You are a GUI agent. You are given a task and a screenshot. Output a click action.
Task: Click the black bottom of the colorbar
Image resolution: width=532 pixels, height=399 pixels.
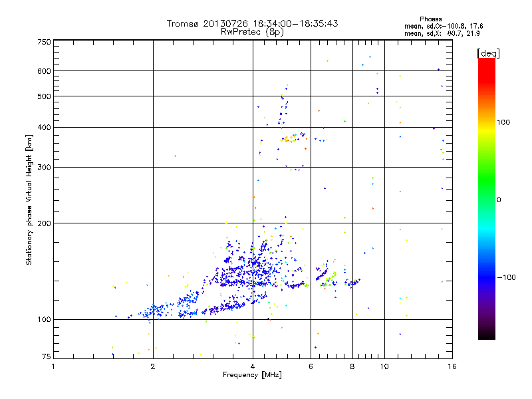coord(487,336)
